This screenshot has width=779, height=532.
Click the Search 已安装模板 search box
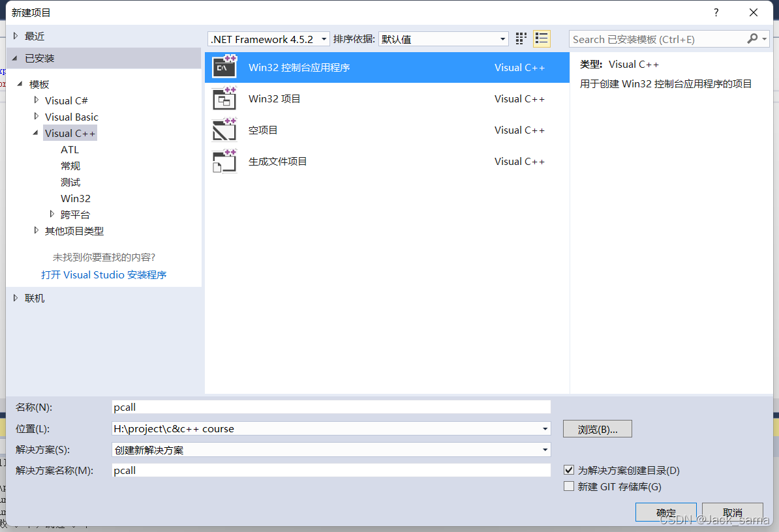[x=658, y=39]
